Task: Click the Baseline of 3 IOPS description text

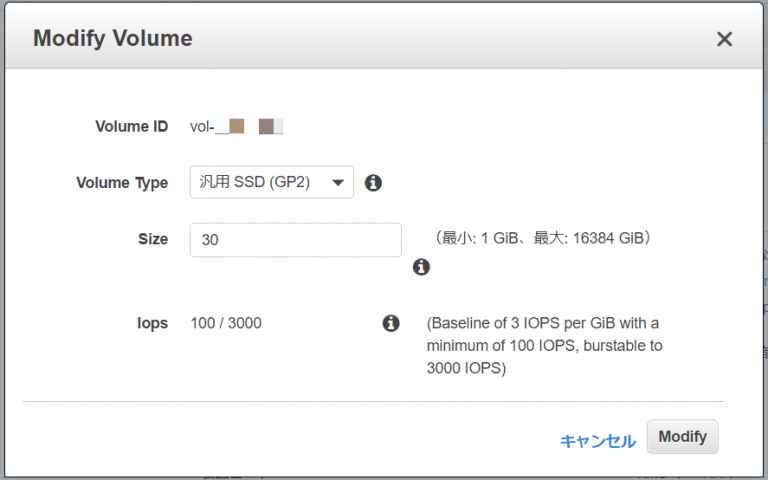Action: 544,345
